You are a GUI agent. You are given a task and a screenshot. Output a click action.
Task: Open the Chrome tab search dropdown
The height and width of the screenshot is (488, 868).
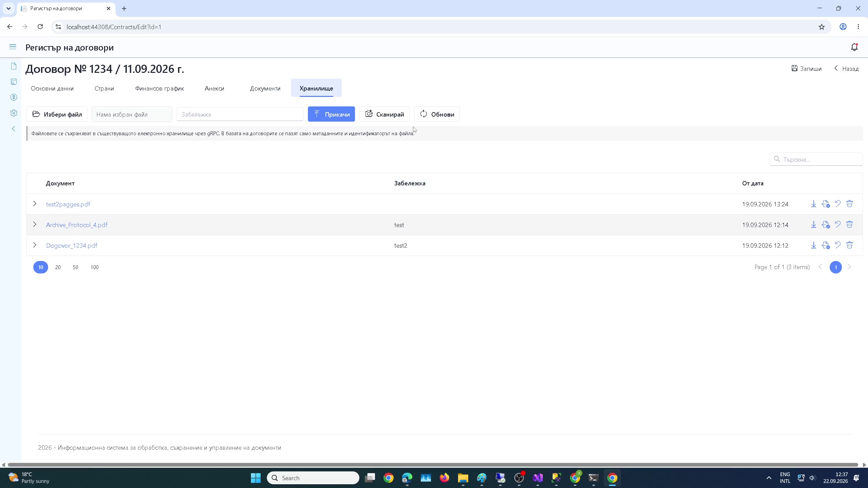tap(8, 8)
